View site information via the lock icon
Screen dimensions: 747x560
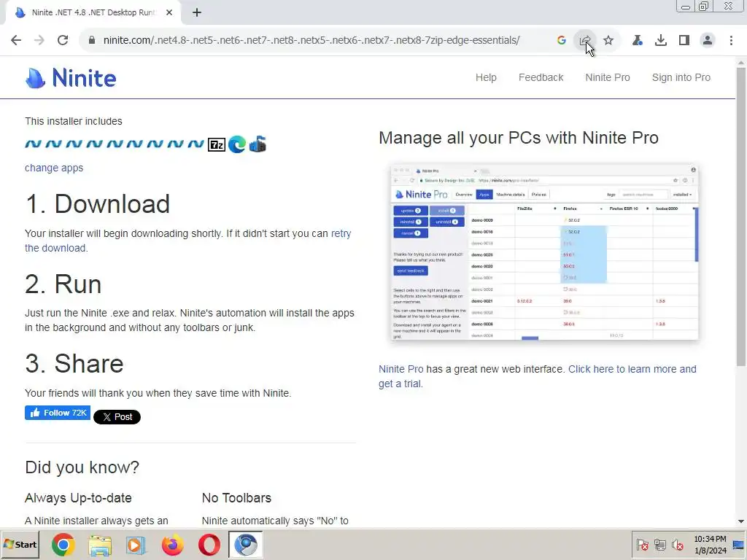tap(92, 40)
